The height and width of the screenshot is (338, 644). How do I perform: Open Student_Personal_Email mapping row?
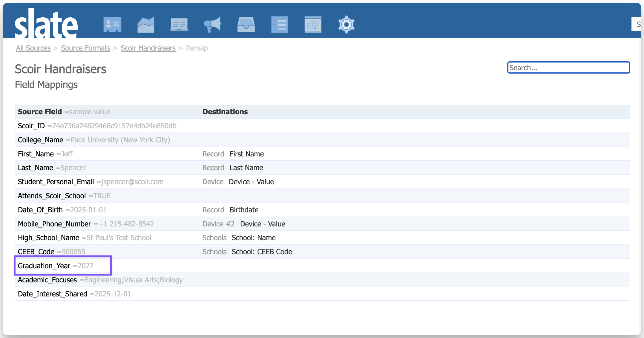pyautogui.click(x=56, y=182)
